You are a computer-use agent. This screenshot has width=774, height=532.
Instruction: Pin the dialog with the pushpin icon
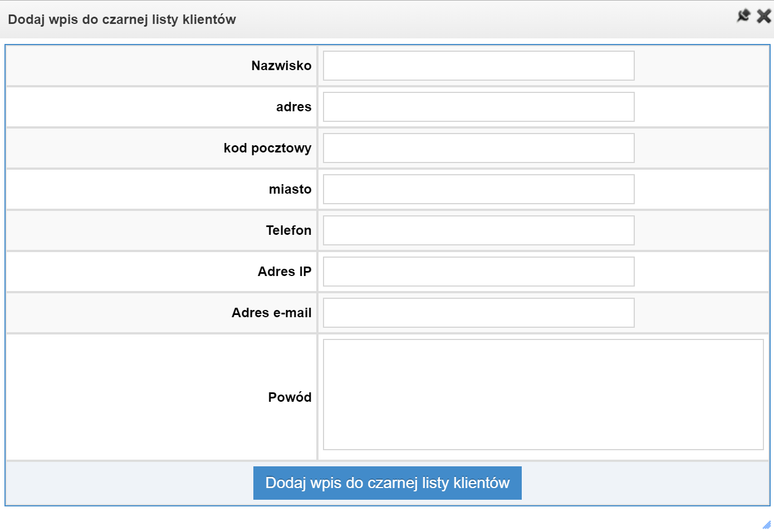(x=743, y=16)
